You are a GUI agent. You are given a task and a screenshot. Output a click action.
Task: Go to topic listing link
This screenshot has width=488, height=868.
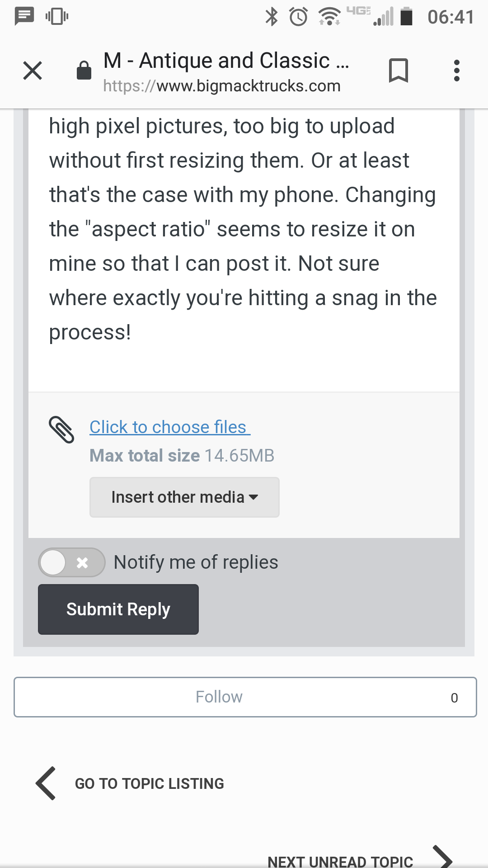150,783
